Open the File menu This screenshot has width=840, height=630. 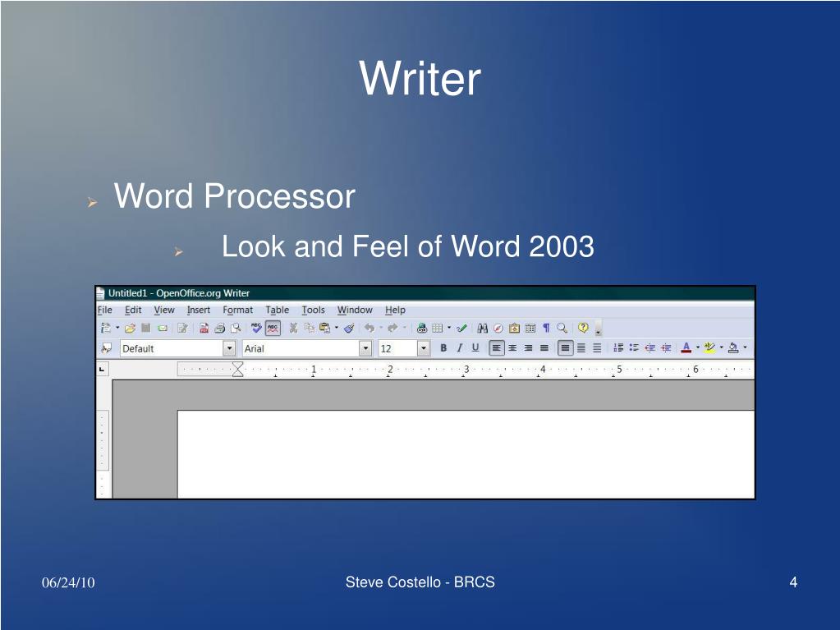(105, 310)
